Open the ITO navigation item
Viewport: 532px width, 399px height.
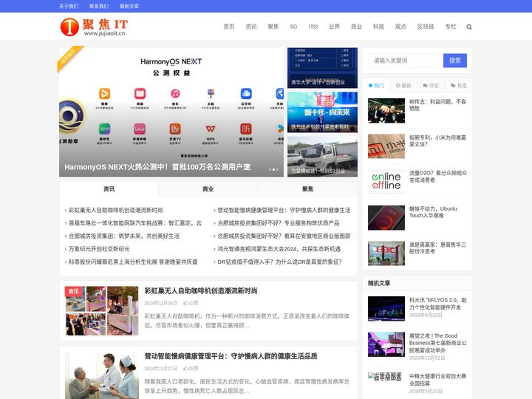(x=313, y=27)
